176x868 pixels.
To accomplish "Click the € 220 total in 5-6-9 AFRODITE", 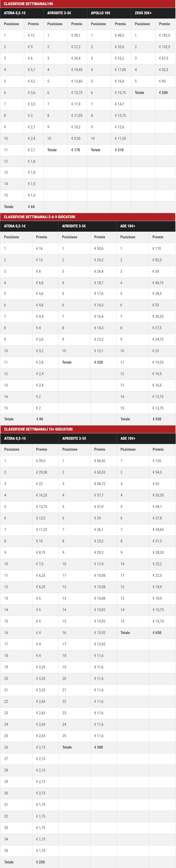I will click(99, 362).
